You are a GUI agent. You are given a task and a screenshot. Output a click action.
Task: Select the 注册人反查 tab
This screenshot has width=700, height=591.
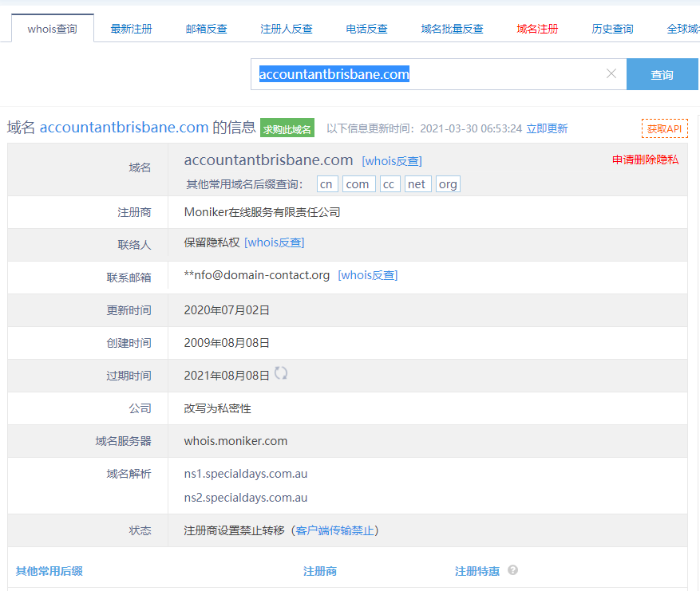click(x=287, y=29)
